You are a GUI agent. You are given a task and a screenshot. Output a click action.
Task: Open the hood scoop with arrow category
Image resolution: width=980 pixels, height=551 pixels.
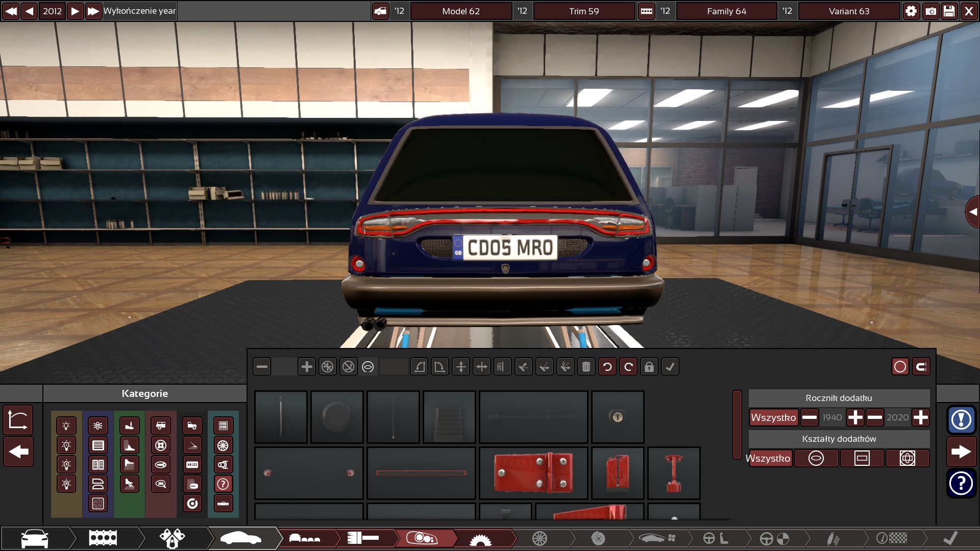[130, 425]
